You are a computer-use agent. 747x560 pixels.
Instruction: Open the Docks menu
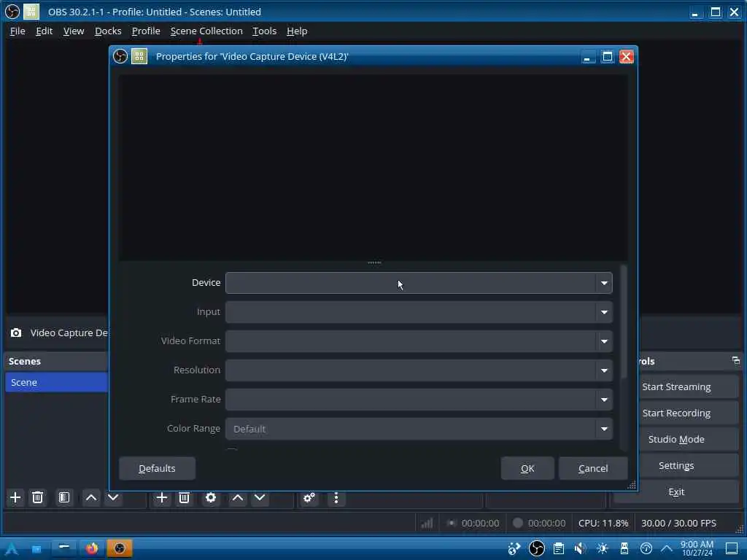pyautogui.click(x=108, y=31)
